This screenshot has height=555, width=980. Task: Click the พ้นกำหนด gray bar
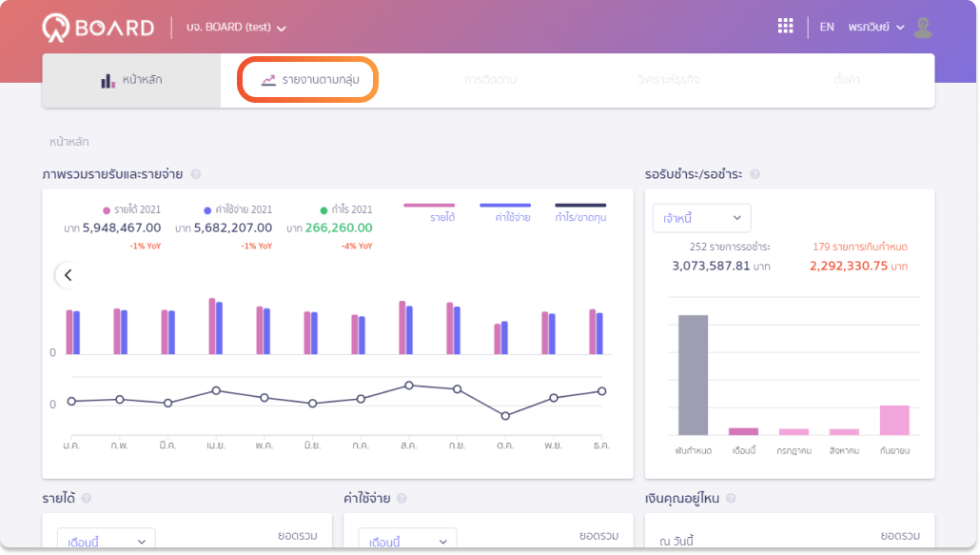click(693, 375)
